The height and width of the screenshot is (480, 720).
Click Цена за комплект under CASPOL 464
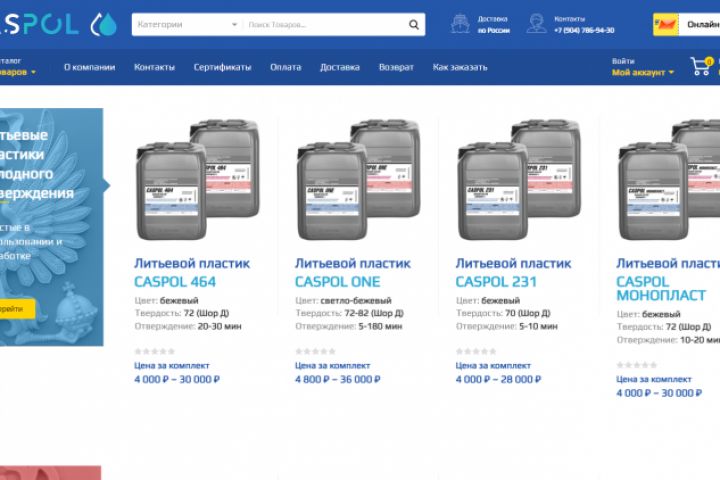(172, 366)
